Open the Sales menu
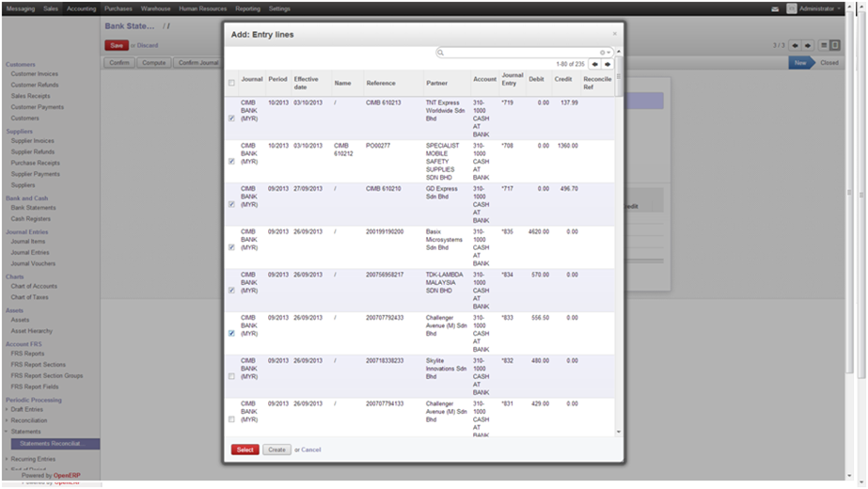Viewport: 868px width, 489px height. (x=51, y=8)
